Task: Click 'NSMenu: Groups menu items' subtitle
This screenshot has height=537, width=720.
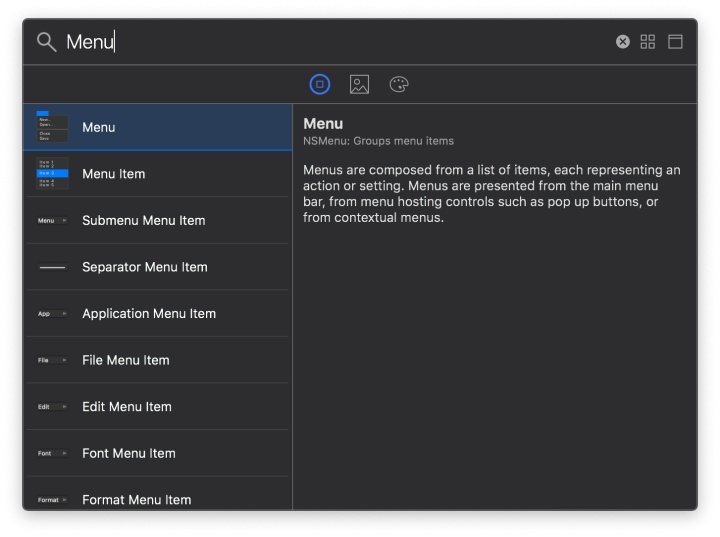Action: (378, 141)
